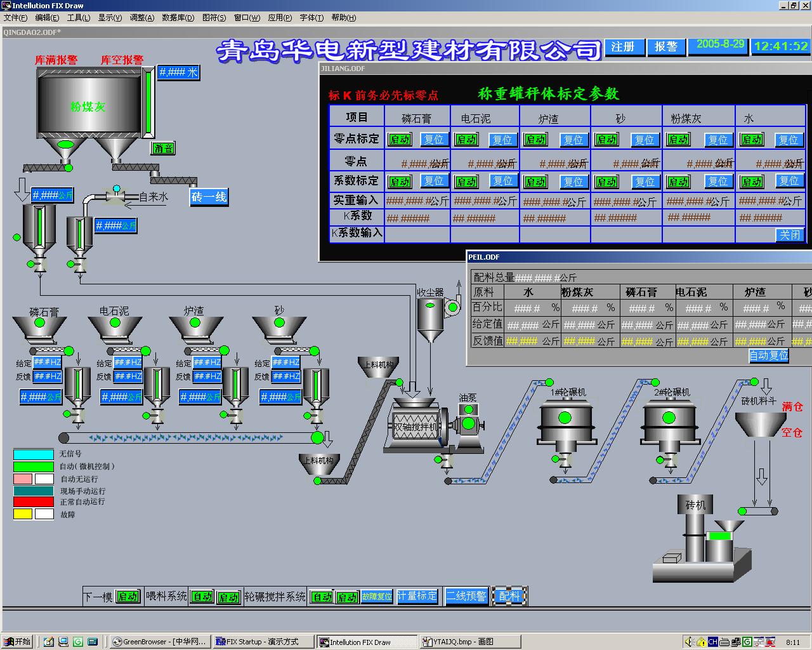Click the red 正常自动运行 legend swatch

(x=33, y=502)
